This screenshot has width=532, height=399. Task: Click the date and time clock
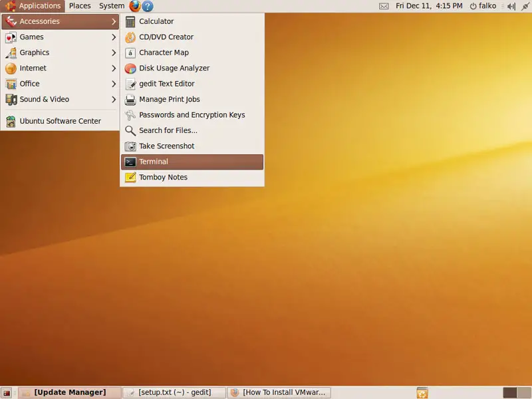point(429,6)
